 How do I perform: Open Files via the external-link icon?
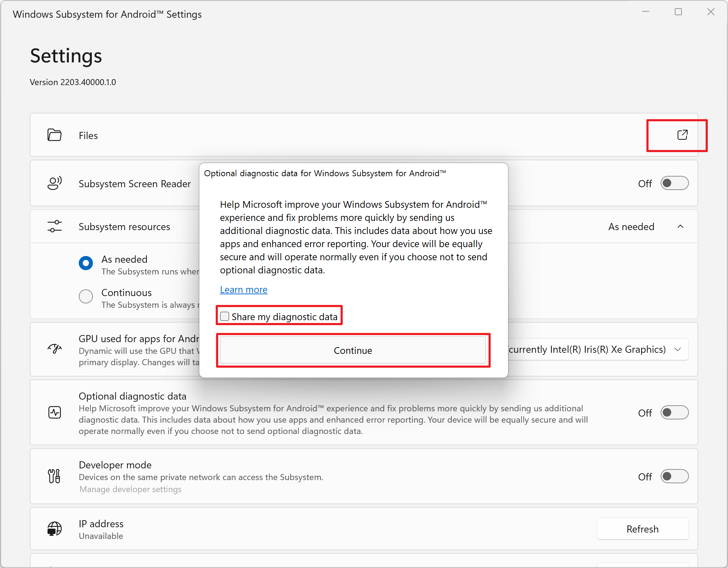click(682, 135)
